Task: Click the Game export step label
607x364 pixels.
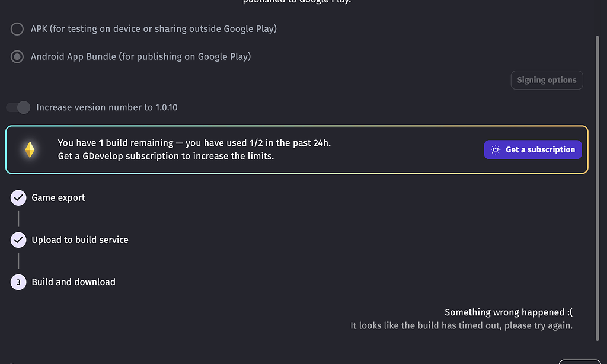Action: point(60,197)
